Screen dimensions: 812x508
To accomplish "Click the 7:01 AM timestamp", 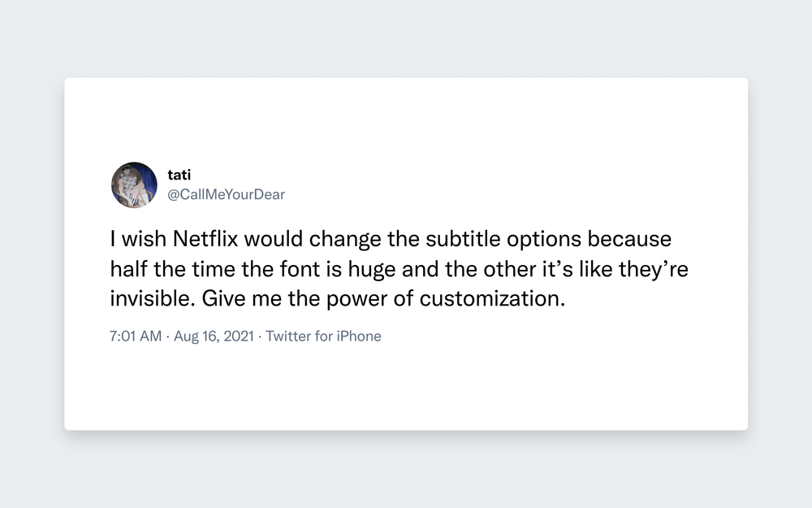I will 136,336.
